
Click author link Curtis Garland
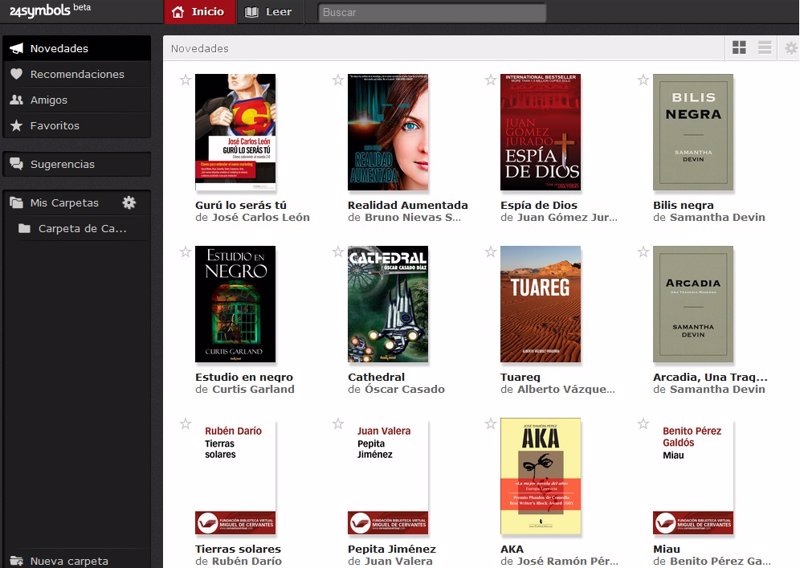click(253, 389)
